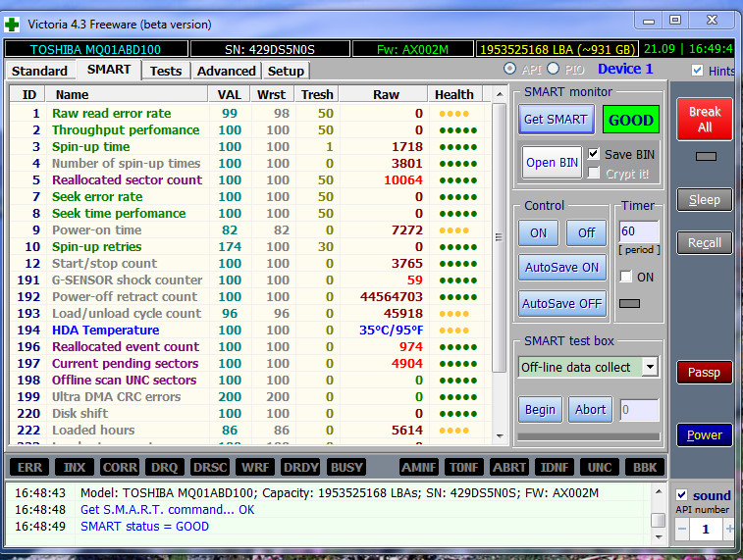The height and width of the screenshot is (560, 743).
Task: Toggle the Hints checkbox
Action: (x=698, y=71)
